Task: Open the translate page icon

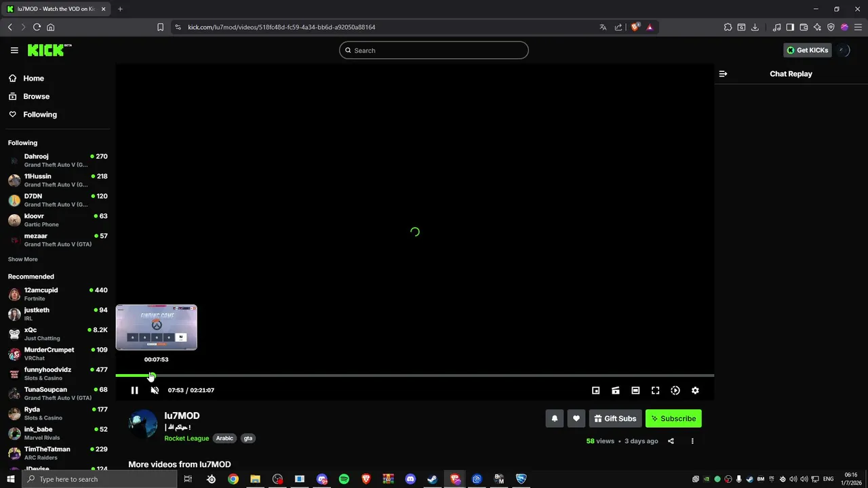Action: coord(603,27)
